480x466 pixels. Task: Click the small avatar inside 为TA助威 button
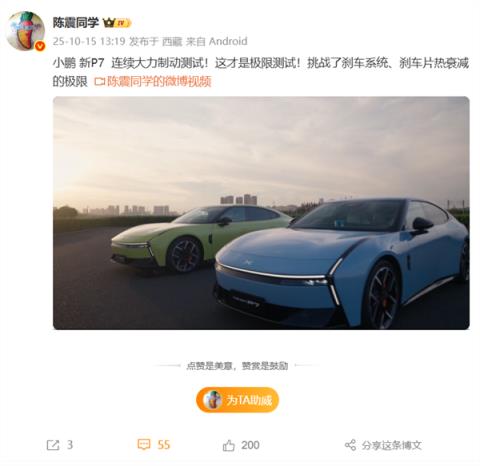(x=212, y=400)
